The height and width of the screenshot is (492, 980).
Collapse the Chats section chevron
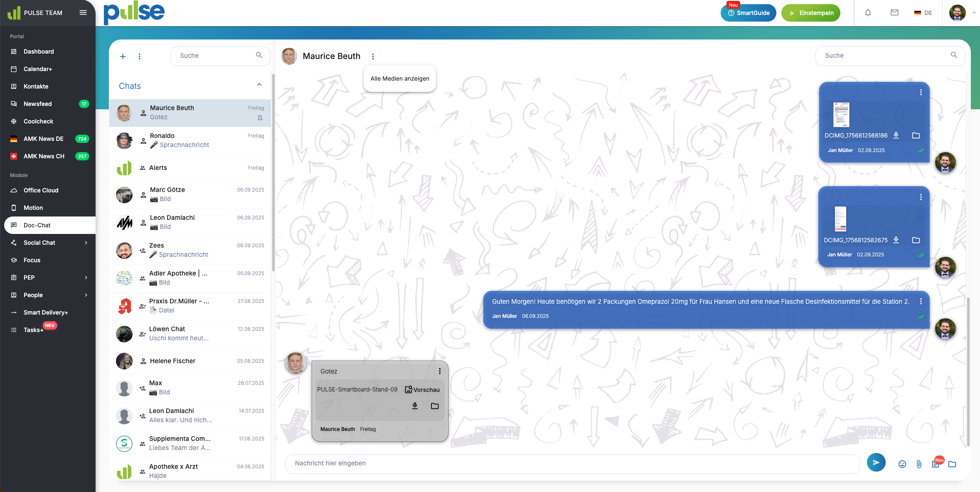pyautogui.click(x=259, y=85)
